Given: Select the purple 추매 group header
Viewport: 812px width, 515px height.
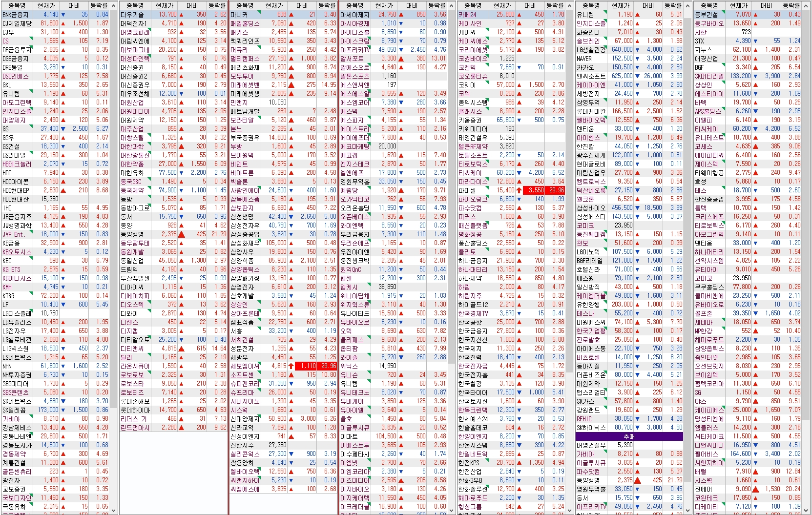Looking at the screenshot, I should point(629,436).
